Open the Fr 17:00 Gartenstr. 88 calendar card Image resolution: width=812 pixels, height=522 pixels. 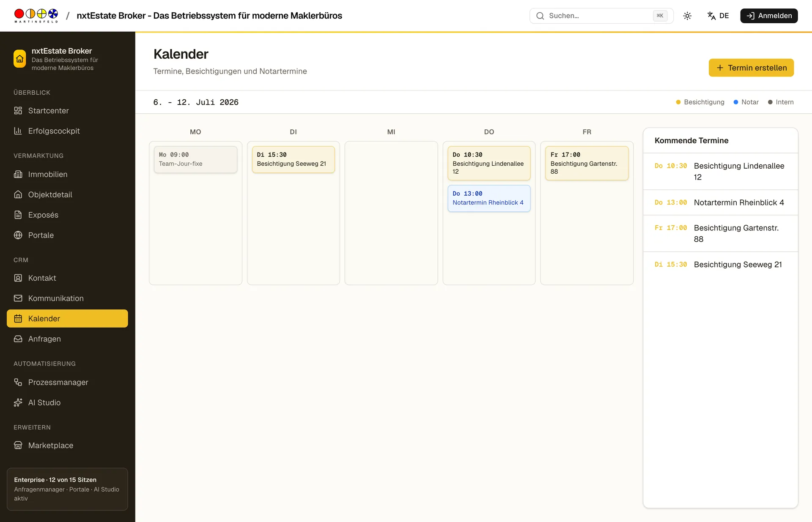tap(587, 163)
